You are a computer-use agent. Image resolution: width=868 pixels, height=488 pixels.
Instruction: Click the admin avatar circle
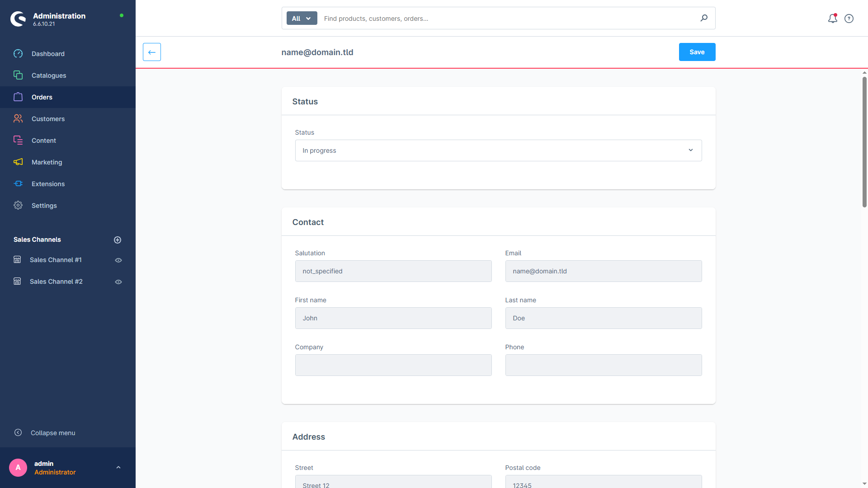[18, 468]
